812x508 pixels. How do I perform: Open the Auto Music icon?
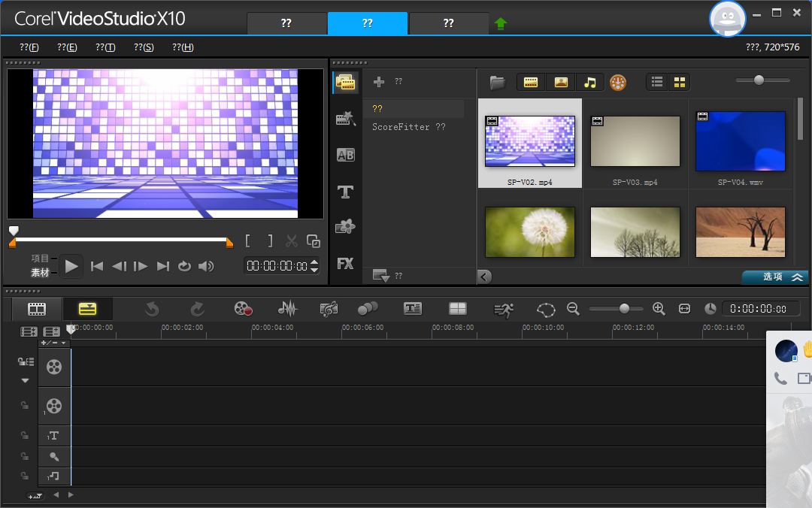pos(329,309)
